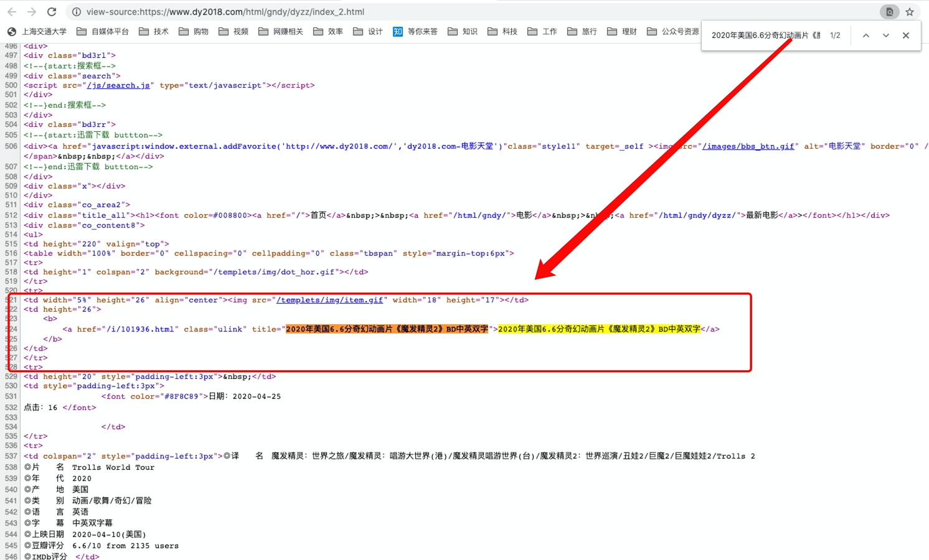Bookmark this page with the star

910,12
